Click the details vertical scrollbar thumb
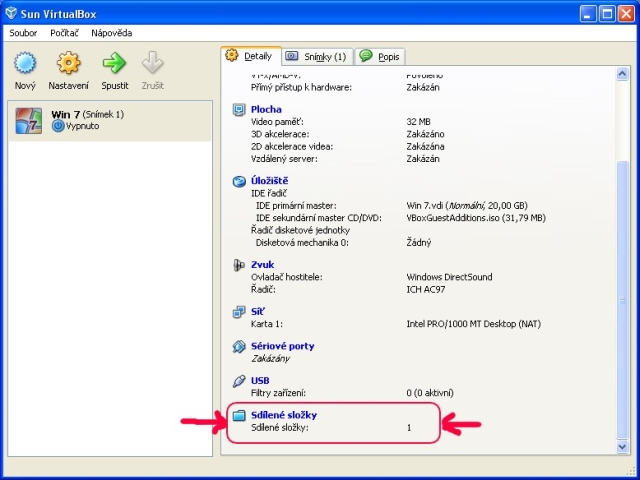This screenshot has width=640, height=480. 622,300
